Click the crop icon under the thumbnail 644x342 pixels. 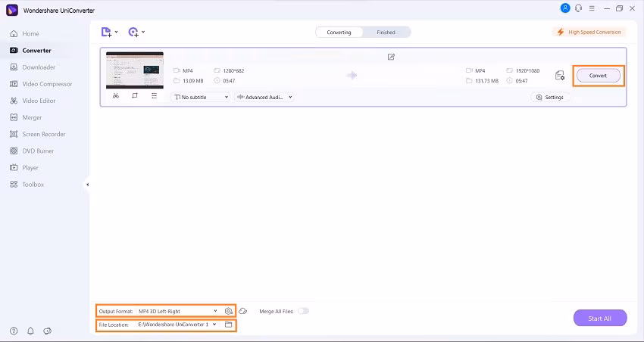tap(135, 95)
